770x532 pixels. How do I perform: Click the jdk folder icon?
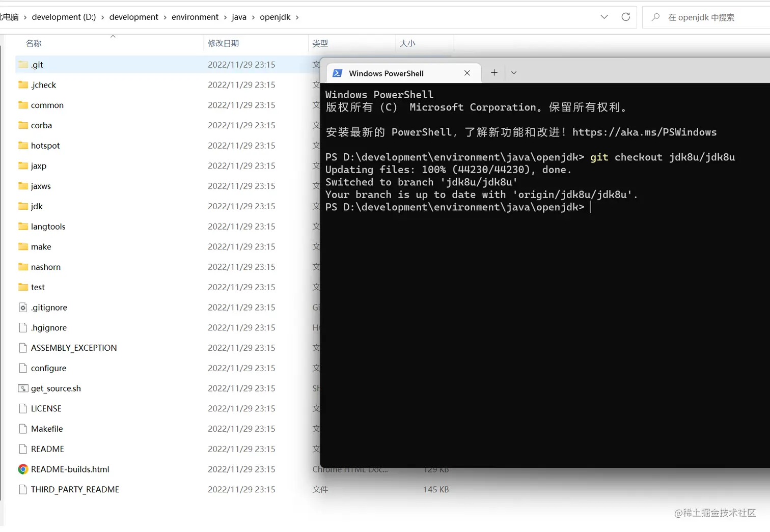tap(23, 206)
